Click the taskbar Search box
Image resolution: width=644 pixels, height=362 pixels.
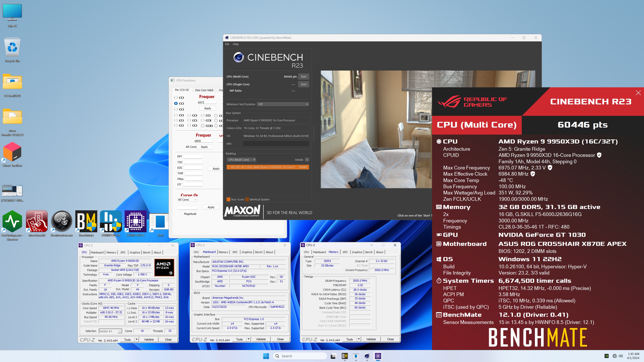[300, 356]
